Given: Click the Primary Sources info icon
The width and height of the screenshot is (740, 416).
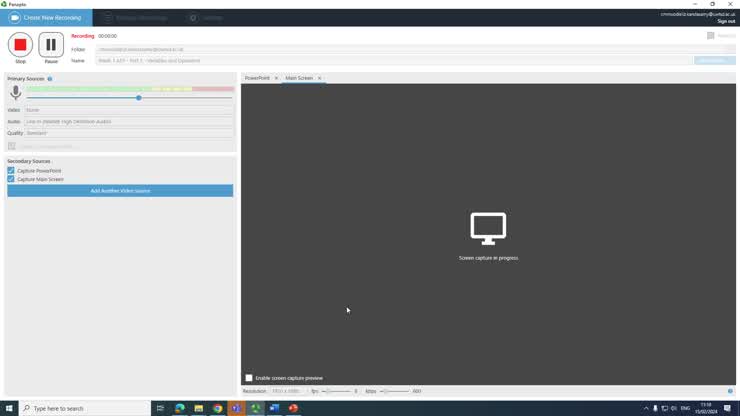Looking at the screenshot, I should (x=50, y=79).
